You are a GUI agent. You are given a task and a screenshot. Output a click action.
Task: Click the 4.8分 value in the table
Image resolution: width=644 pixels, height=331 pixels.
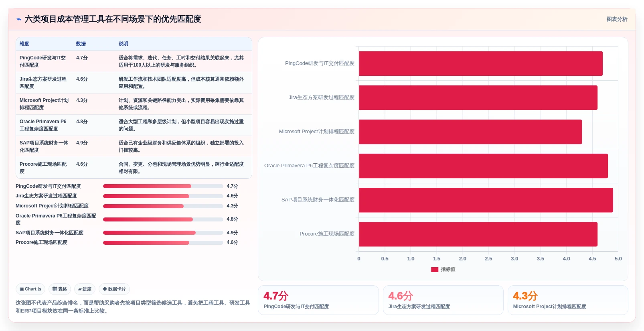point(82,122)
